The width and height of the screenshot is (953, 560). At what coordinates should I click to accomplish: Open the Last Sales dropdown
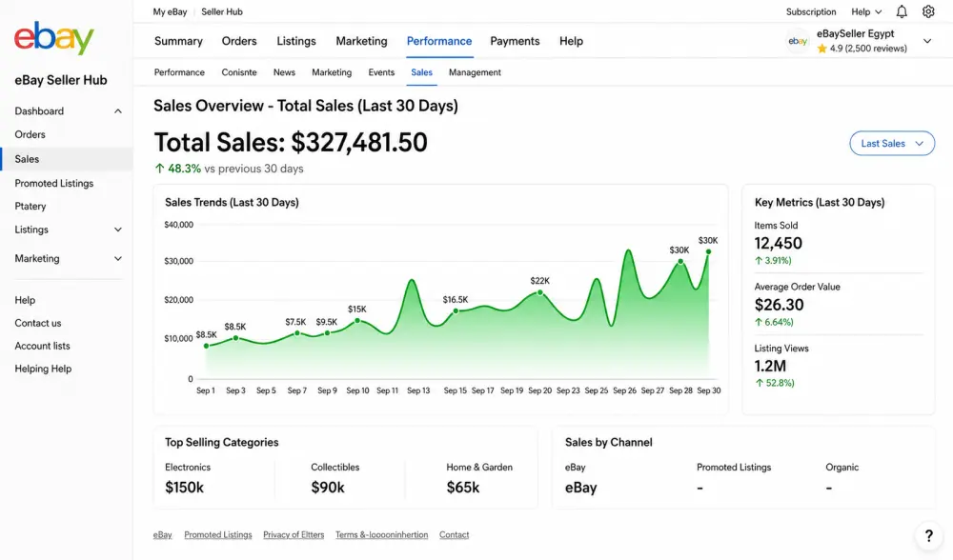click(x=892, y=144)
